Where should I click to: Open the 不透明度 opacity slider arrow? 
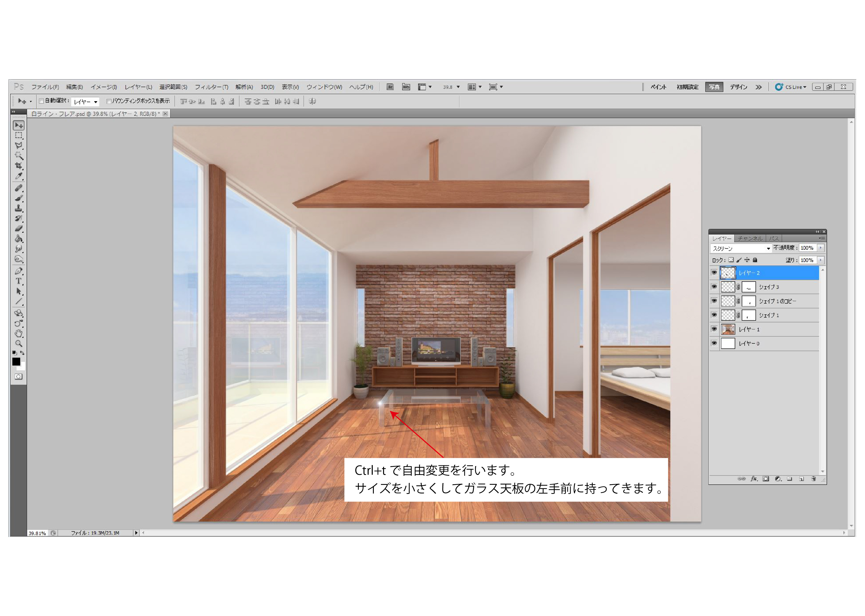(821, 248)
